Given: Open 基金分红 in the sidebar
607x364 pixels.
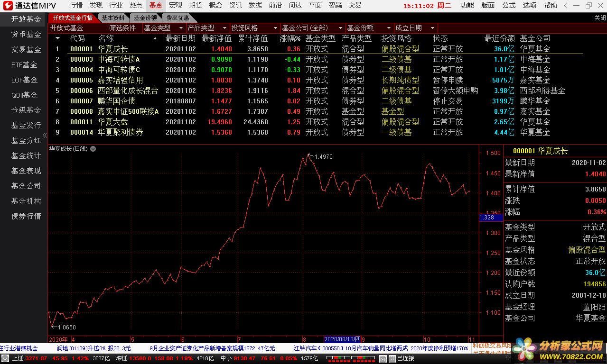Looking at the screenshot, I should click(x=26, y=141).
